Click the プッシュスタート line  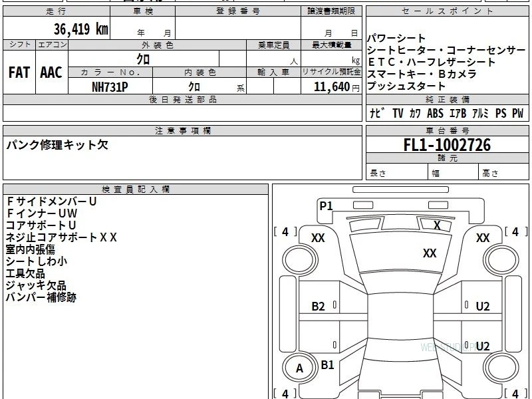pos(406,86)
